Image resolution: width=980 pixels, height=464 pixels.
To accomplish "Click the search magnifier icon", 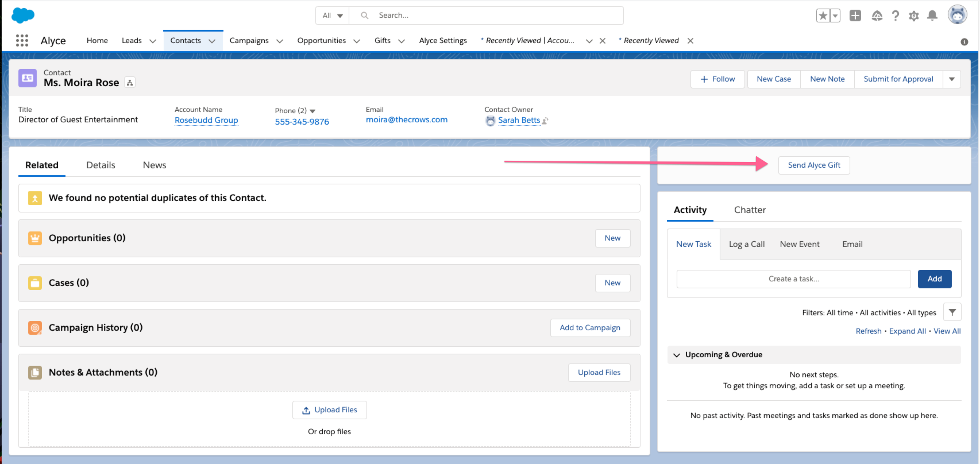I will pyautogui.click(x=364, y=16).
